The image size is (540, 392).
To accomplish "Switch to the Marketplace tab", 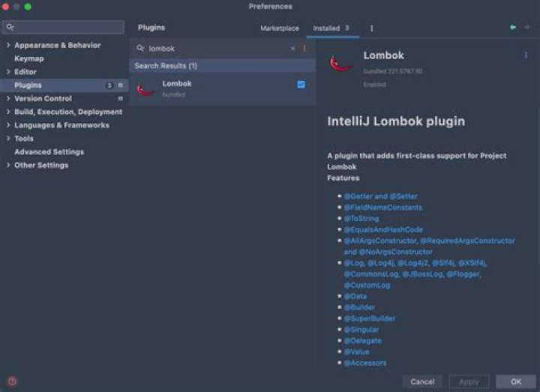I will [x=280, y=28].
